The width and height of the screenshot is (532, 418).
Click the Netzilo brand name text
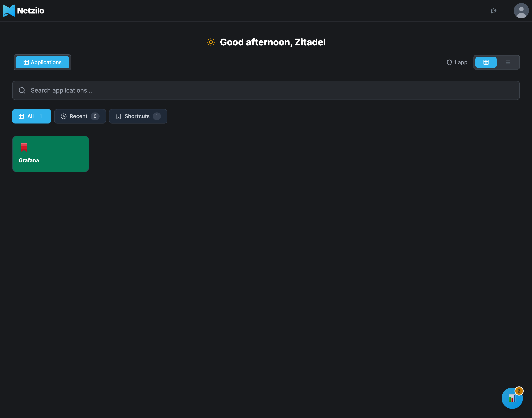pyautogui.click(x=31, y=10)
